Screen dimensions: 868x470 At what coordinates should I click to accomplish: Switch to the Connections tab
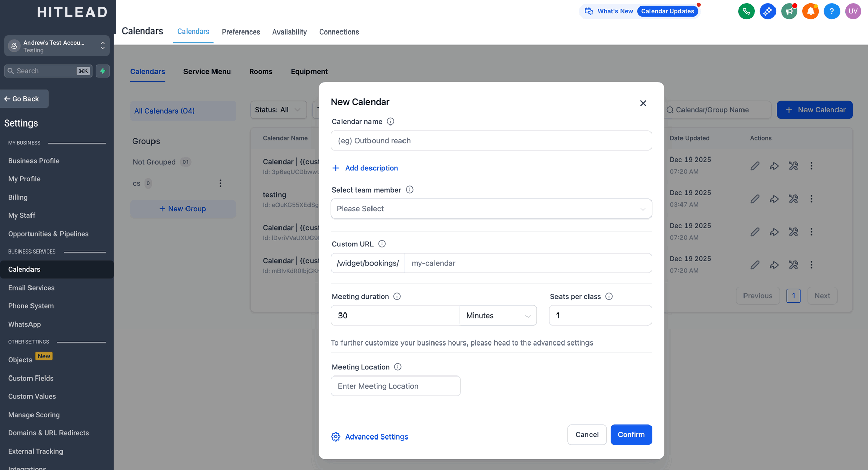tap(339, 32)
